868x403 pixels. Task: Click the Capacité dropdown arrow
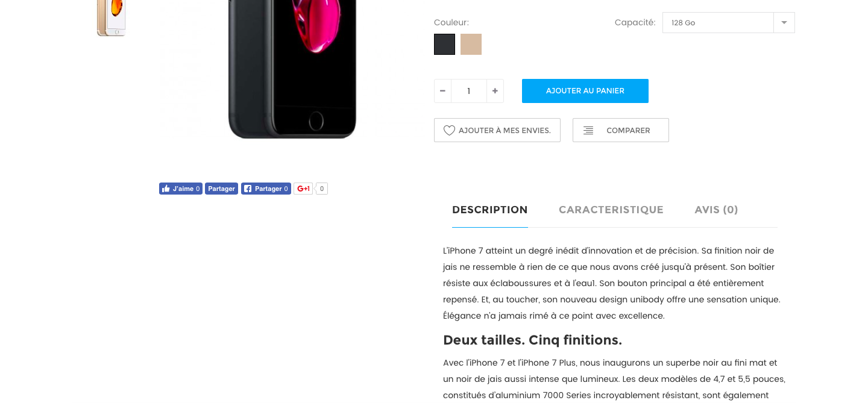coord(784,22)
